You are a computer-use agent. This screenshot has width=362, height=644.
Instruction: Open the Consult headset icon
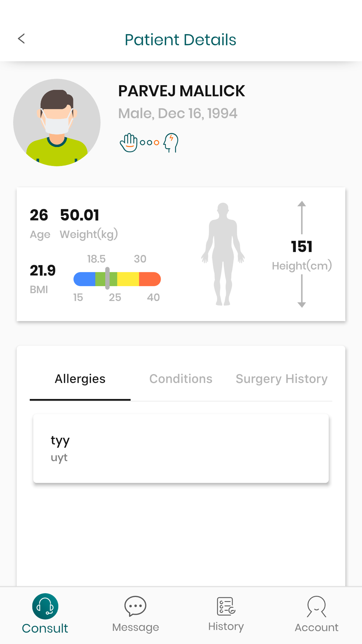point(45,606)
